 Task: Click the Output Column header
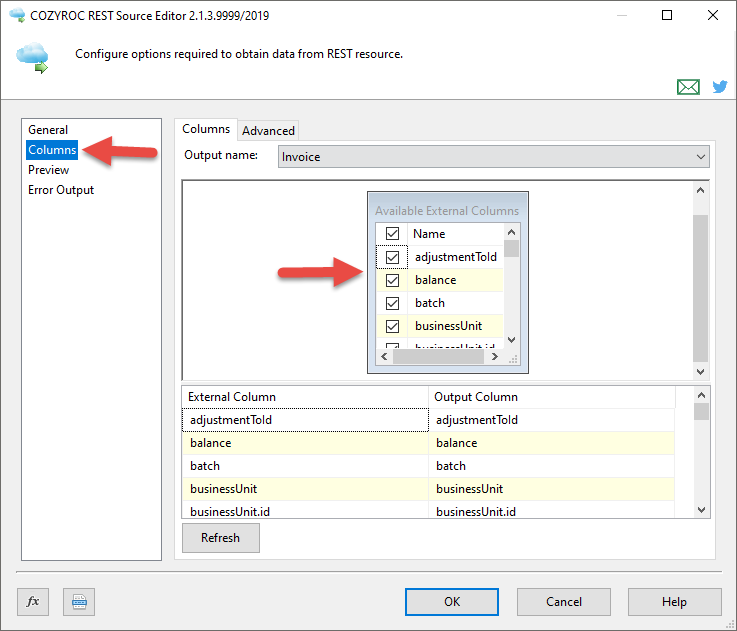552,397
